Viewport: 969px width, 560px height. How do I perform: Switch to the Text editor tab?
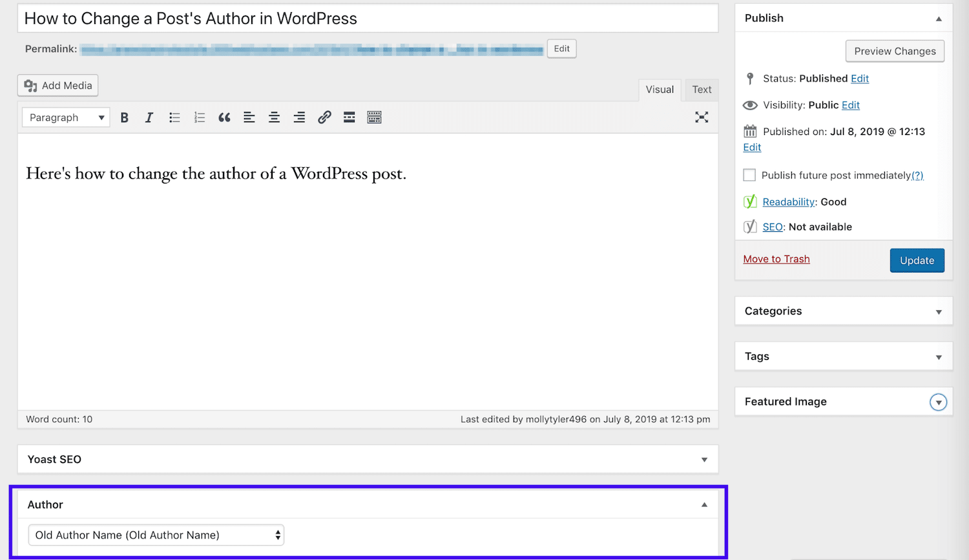702,90
